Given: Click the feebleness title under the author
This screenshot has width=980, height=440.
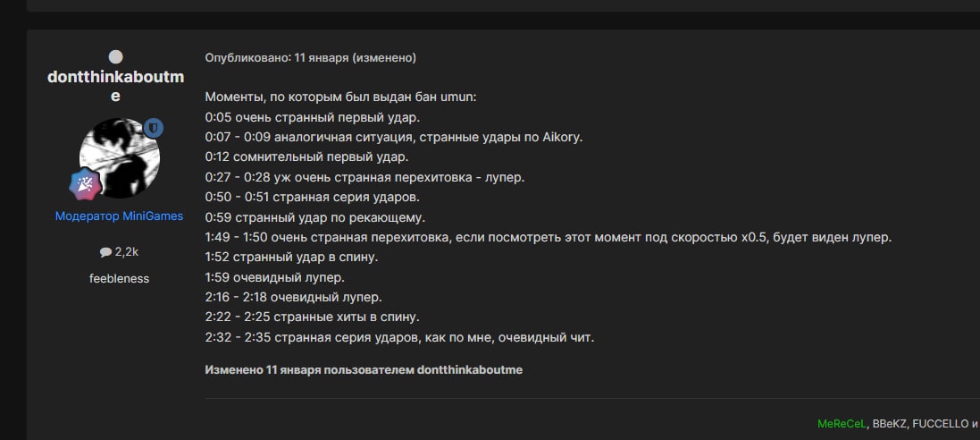Looking at the screenshot, I should pyautogui.click(x=119, y=278).
